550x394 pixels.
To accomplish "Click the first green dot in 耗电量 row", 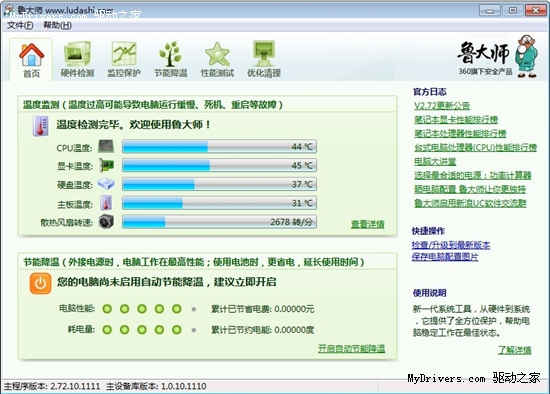I will coord(107,330).
